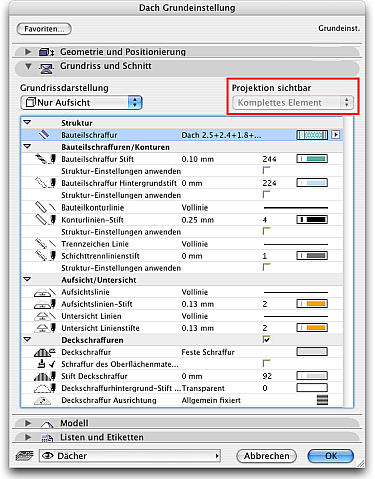Click the Trennzeichen Linie line preview

[x=296, y=244]
